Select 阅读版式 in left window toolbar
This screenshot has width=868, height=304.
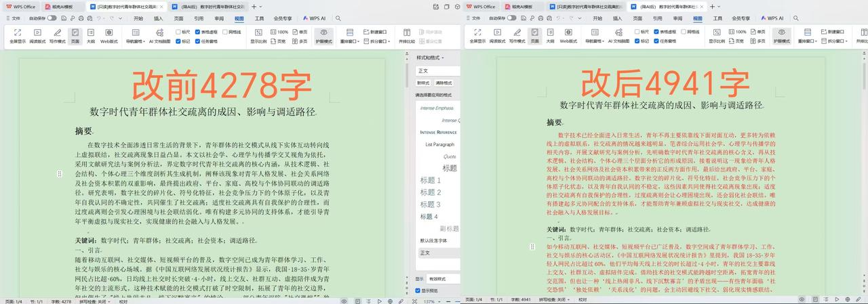(37, 36)
